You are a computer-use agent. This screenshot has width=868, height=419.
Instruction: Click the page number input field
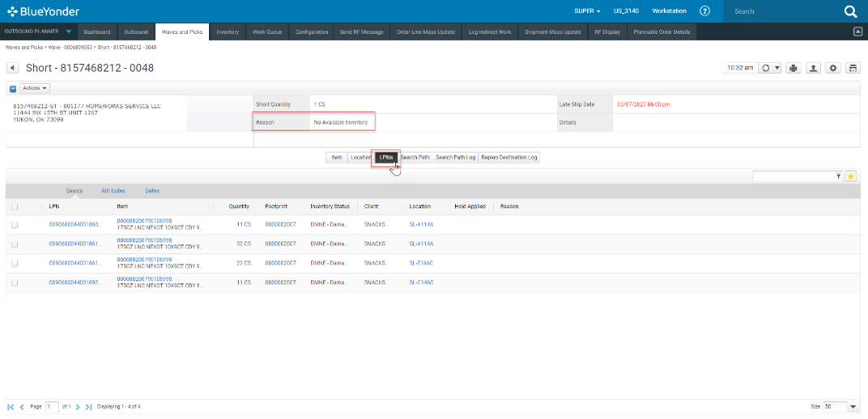coord(53,406)
